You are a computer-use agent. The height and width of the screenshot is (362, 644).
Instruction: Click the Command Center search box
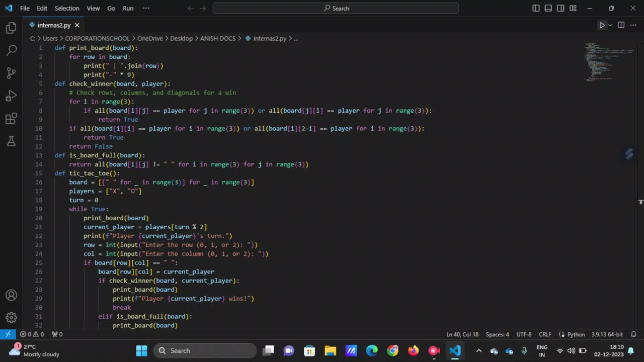(x=336, y=8)
